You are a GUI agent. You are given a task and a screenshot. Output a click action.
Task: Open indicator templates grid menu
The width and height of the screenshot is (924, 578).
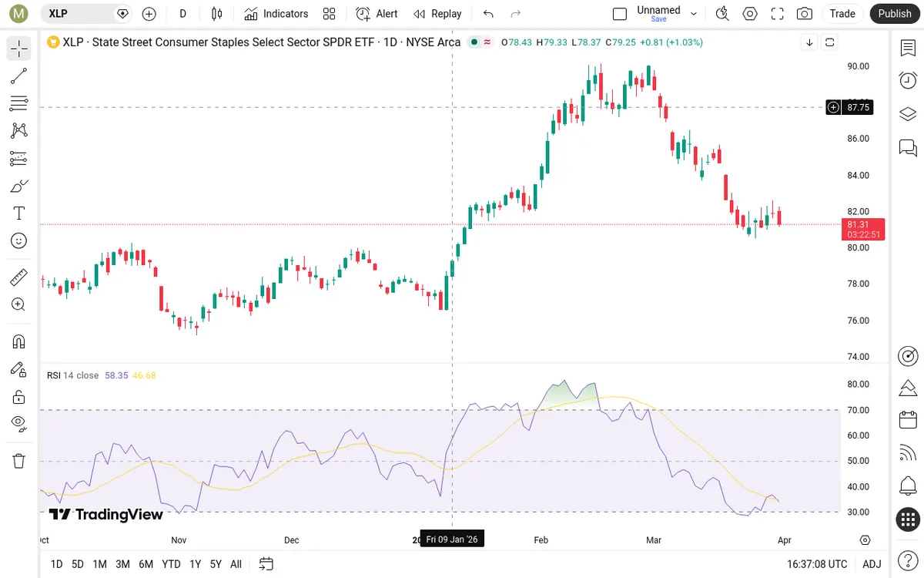tap(330, 13)
